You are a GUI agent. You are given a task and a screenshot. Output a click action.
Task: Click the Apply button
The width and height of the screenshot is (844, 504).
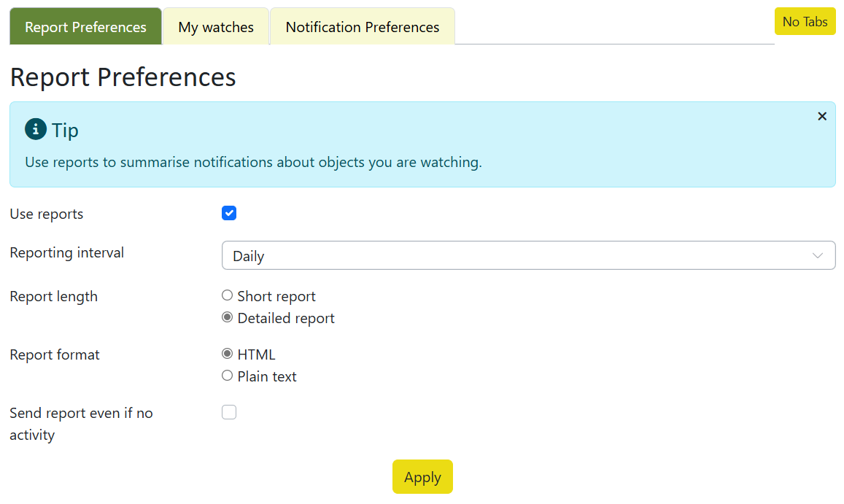pyautogui.click(x=422, y=476)
